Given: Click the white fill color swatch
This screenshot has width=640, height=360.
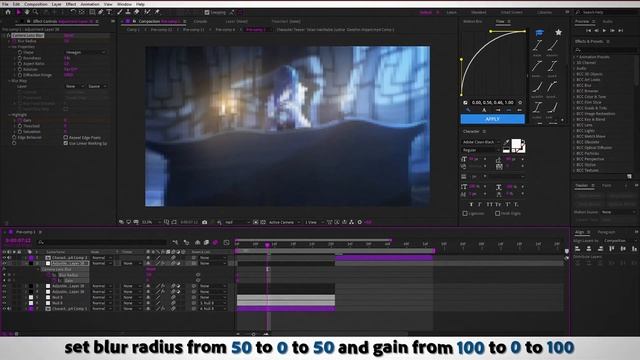Looking at the screenshot, I should point(516,144).
